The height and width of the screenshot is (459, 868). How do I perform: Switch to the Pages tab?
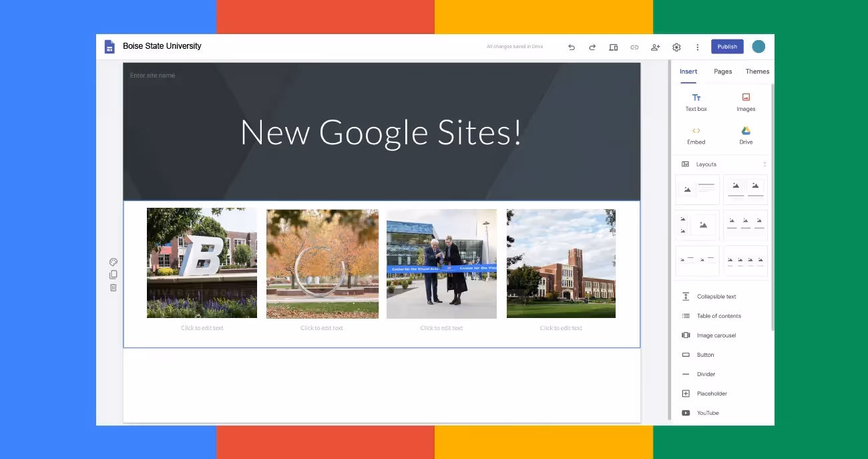tap(722, 71)
